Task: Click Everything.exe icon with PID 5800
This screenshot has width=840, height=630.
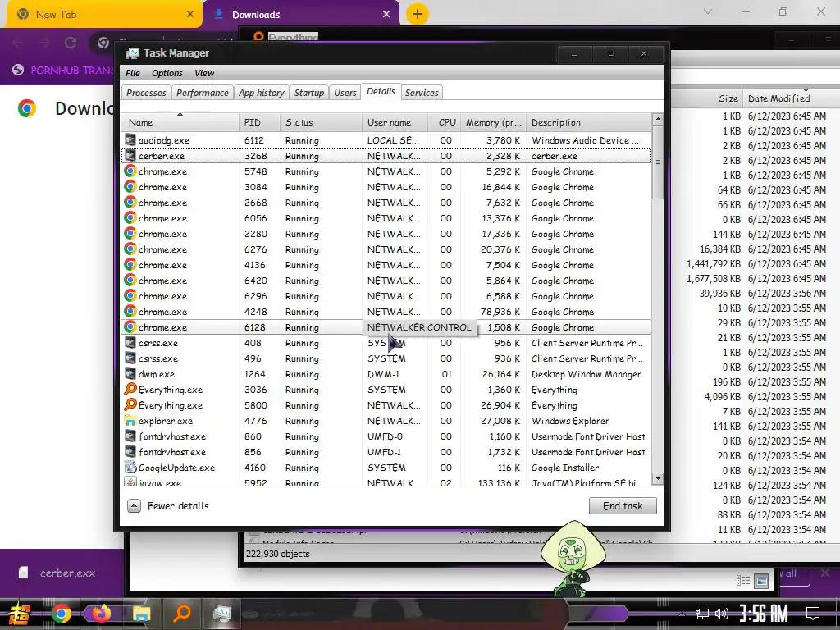Action: point(130,405)
